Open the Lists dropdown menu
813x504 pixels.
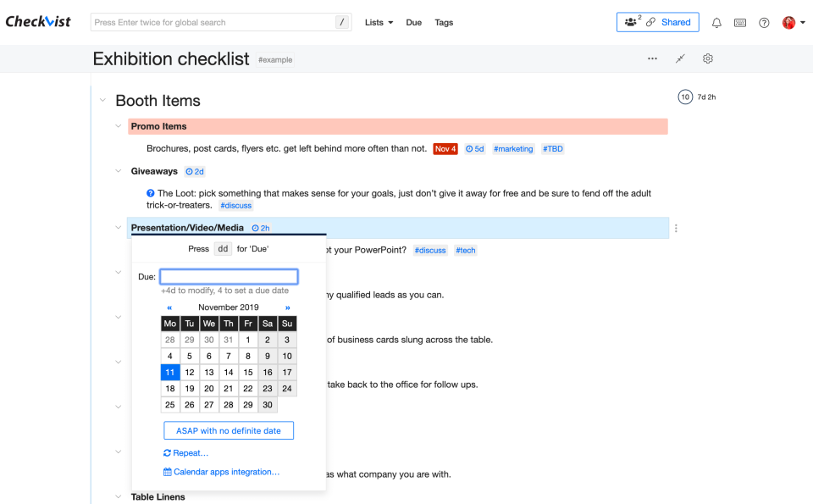tap(379, 23)
